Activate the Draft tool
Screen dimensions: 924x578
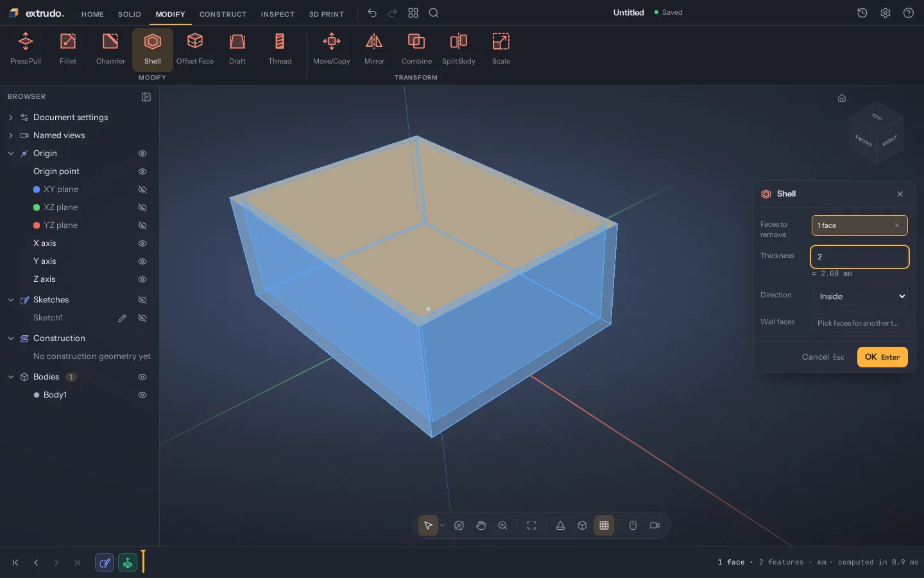[237, 49]
